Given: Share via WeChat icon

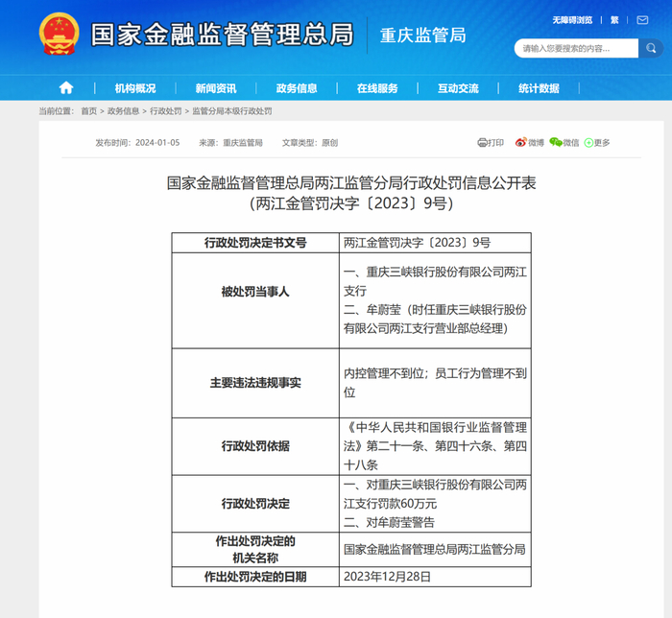Looking at the screenshot, I should point(556,142).
